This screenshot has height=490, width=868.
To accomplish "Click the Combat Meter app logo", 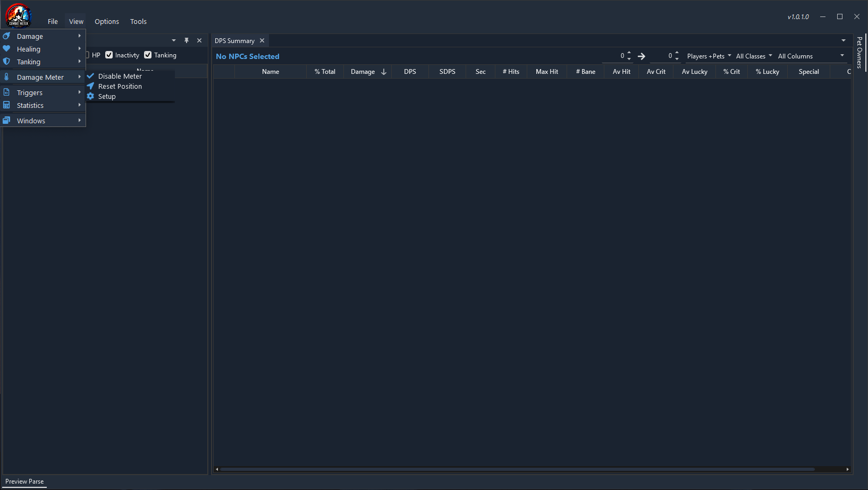I will pyautogui.click(x=19, y=15).
